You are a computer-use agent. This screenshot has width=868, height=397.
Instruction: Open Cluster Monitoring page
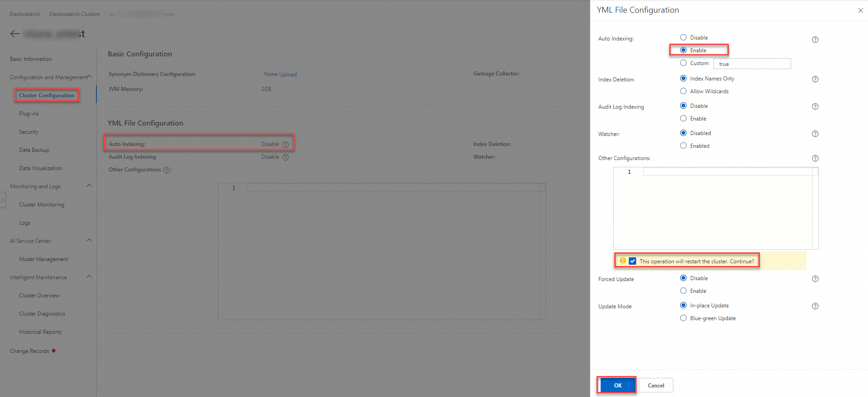pyautogui.click(x=42, y=205)
